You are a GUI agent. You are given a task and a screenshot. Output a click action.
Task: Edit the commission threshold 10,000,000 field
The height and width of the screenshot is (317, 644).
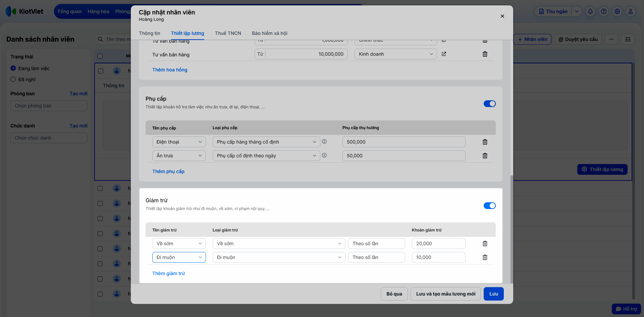[x=301, y=54]
